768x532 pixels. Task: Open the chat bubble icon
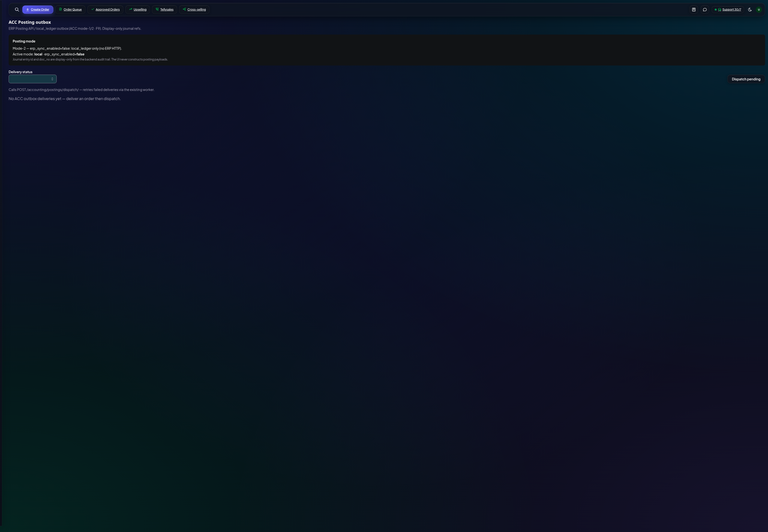pos(705,10)
